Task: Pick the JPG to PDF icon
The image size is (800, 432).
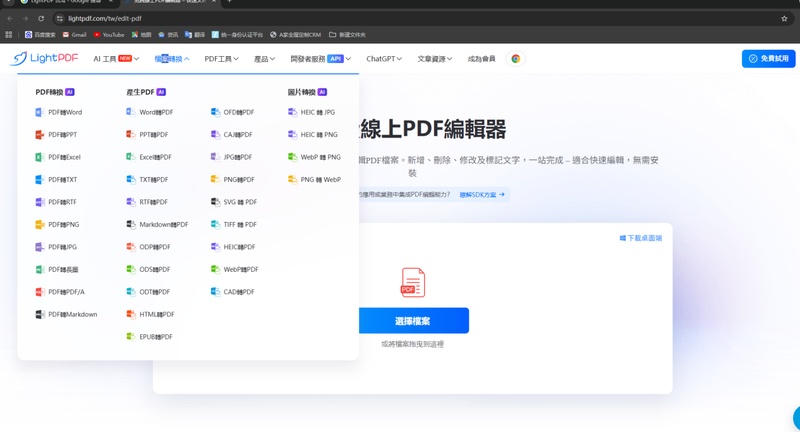Action: [x=215, y=157]
